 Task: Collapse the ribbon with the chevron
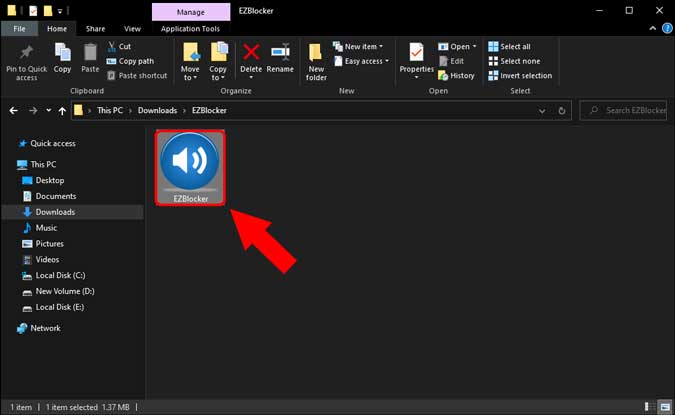click(653, 28)
